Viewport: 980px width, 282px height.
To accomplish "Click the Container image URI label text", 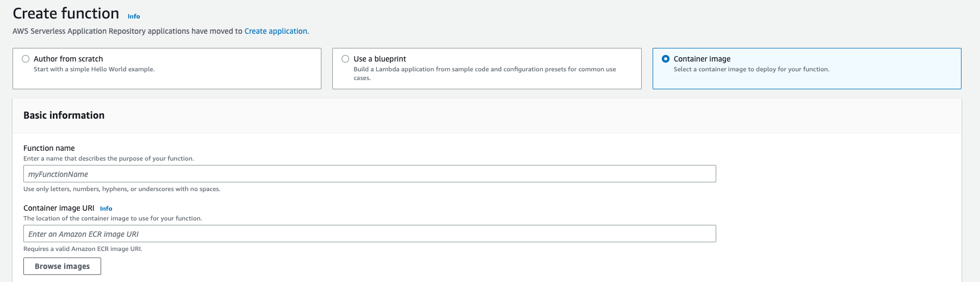I will pyautogui.click(x=59, y=208).
